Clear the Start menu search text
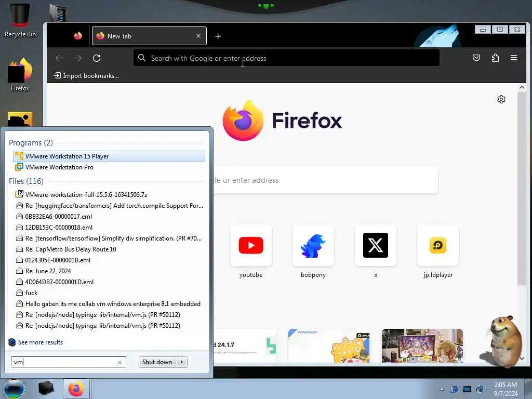Screen dimensions: 532x399 [119, 362]
